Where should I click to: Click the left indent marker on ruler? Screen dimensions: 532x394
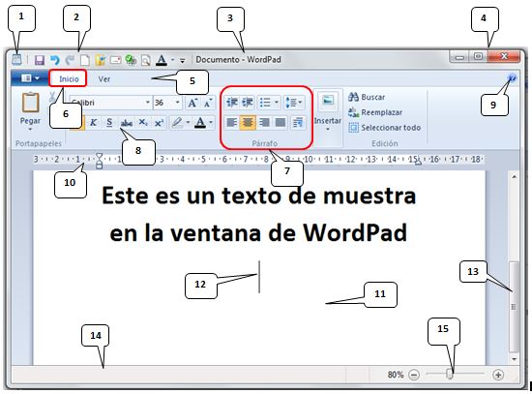coord(99,161)
